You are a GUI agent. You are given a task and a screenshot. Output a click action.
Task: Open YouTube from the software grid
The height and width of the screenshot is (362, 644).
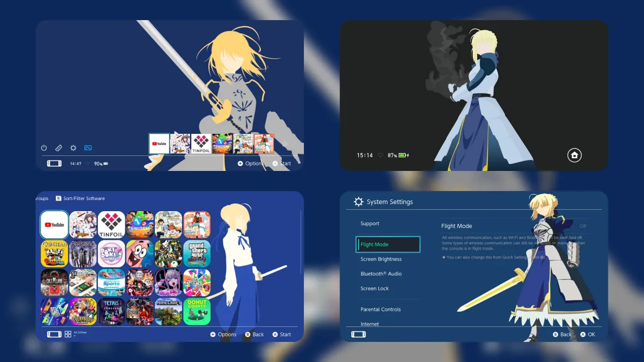(x=54, y=224)
